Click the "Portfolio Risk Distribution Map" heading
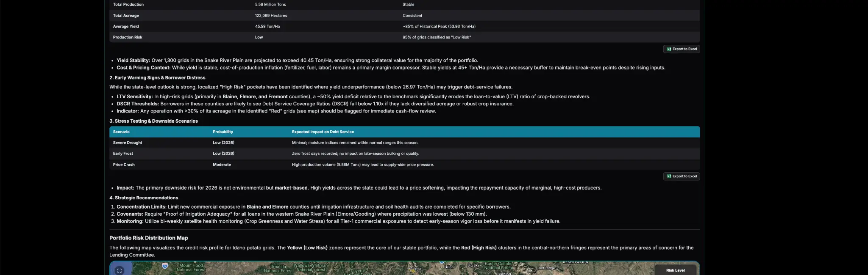Viewport: 868px width, 275px height. [x=149, y=238]
